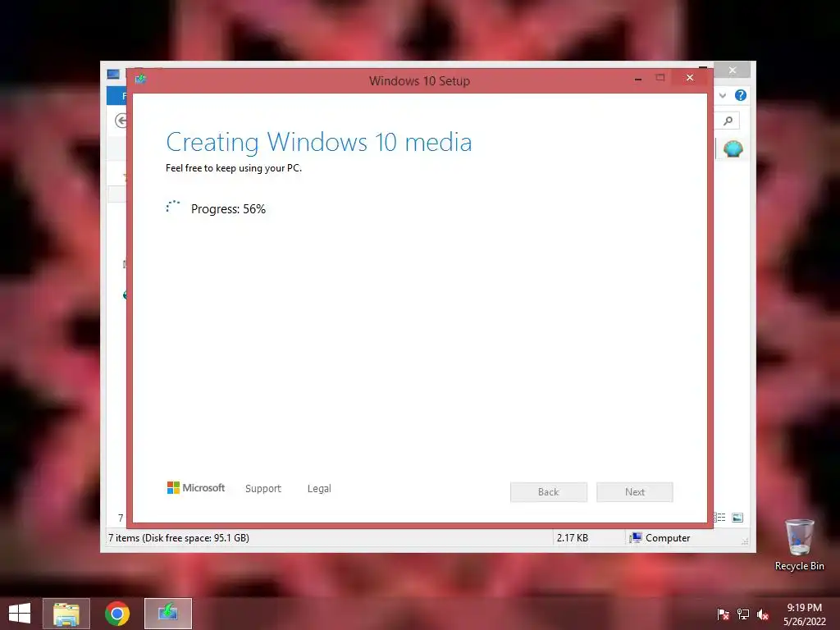The height and width of the screenshot is (630, 840).
Task: Click the Microsoft logo in the setup footer
Action: pyautogui.click(x=196, y=487)
